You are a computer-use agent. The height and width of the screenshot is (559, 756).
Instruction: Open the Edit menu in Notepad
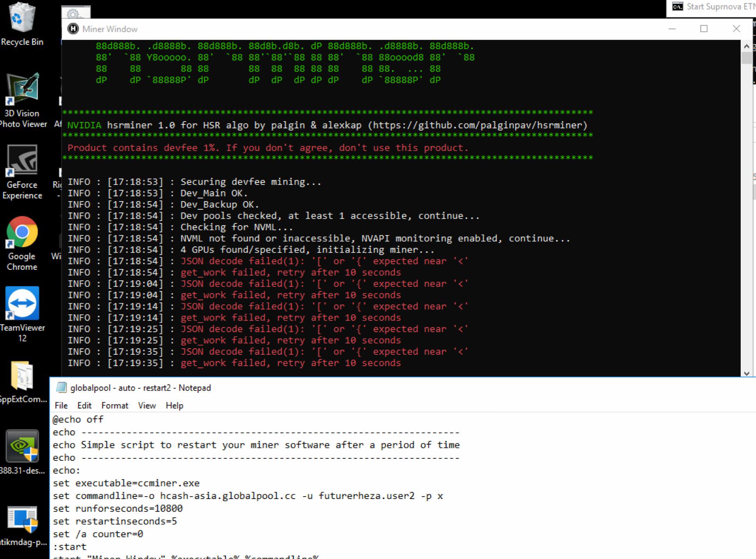click(84, 405)
